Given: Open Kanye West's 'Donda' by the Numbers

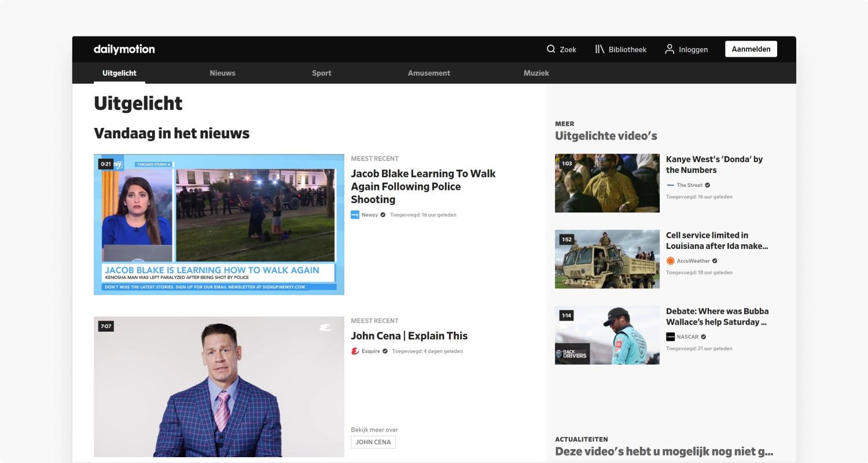Looking at the screenshot, I should pyautogui.click(x=714, y=164).
